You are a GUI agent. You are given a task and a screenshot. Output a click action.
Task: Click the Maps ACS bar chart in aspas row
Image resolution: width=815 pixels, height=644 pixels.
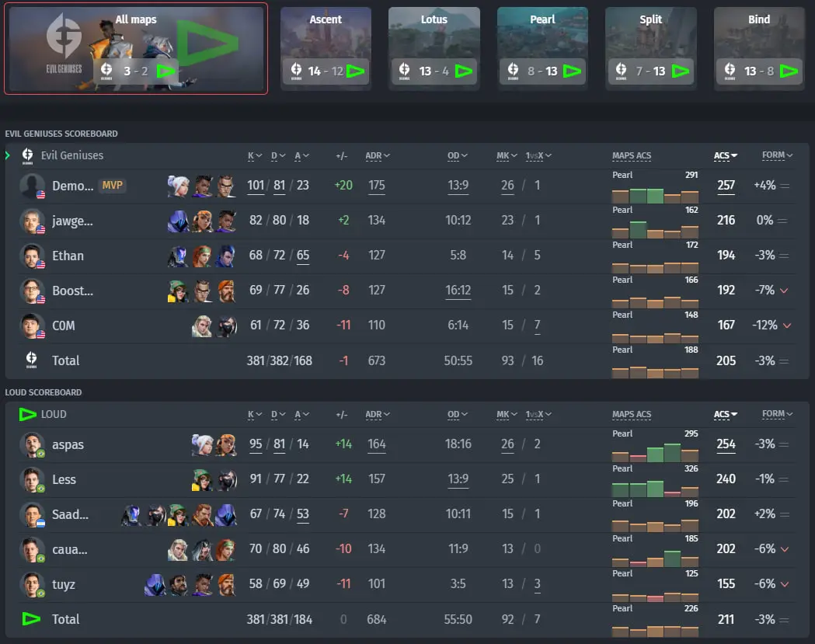tap(655, 452)
